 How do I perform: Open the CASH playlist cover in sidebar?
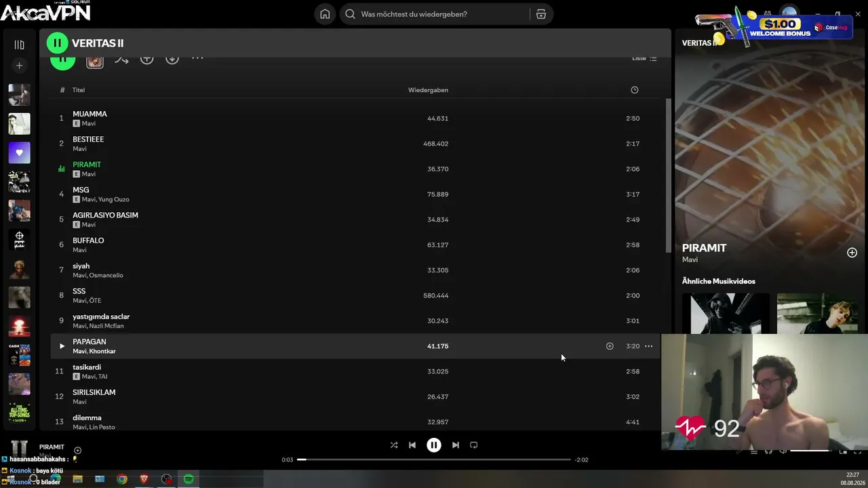19,354
